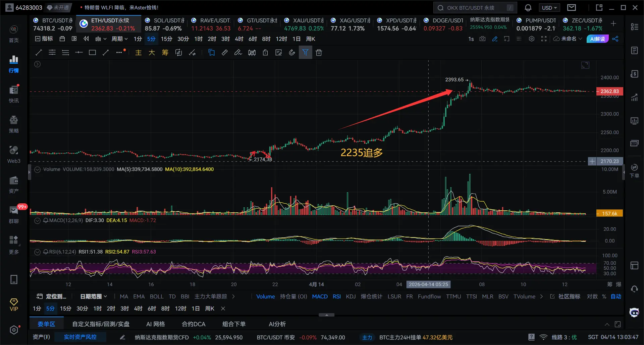Viewport: 644px width, 345px height.
Task: Enter fullscreen chart mode
Action: coord(544,39)
